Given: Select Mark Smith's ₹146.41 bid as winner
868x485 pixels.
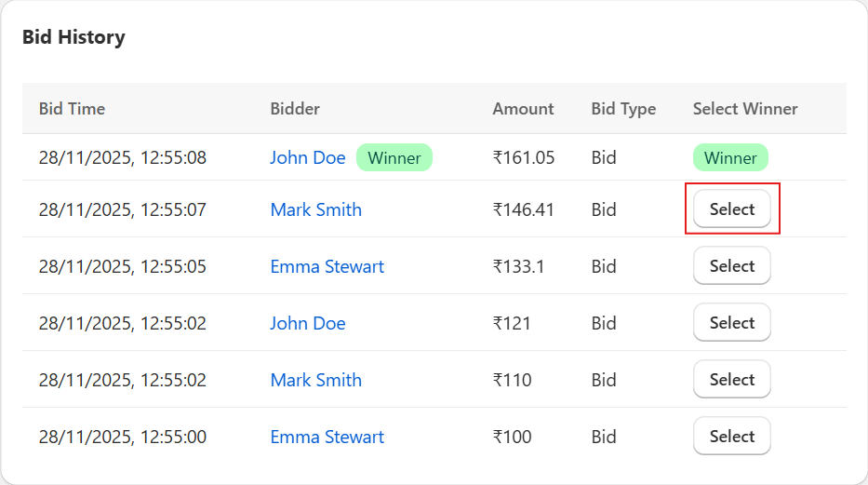Looking at the screenshot, I should point(731,209).
